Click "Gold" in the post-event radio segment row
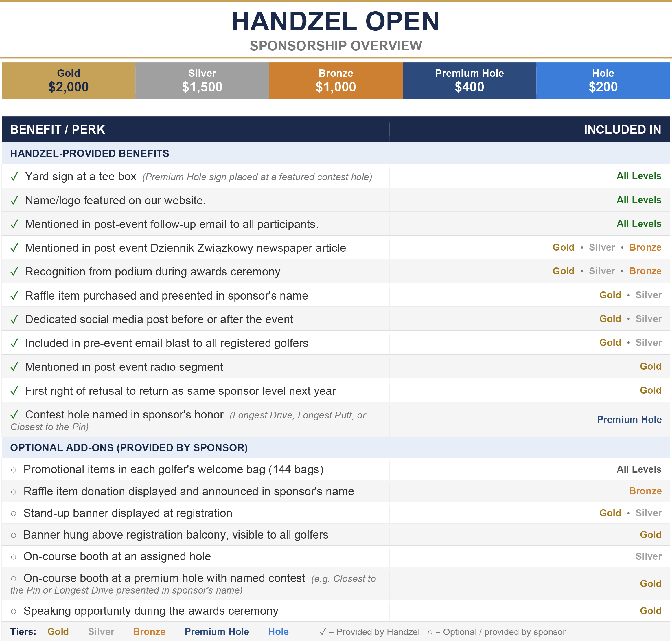Image resolution: width=672 pixels, height=641 pixels. click(x=651, y=366)
